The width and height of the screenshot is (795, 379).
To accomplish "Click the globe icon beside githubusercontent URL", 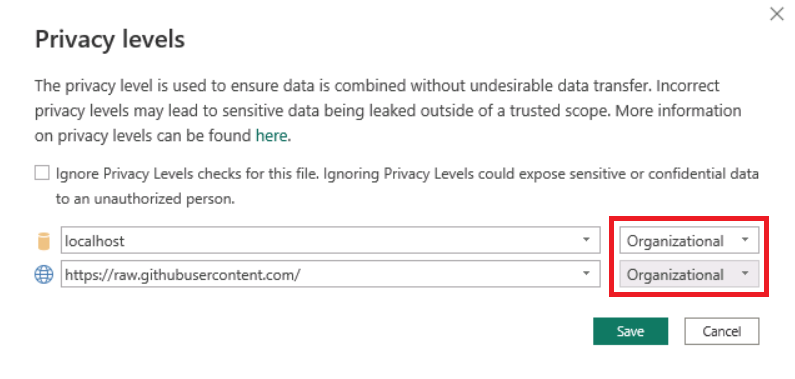I will (44, 275).
